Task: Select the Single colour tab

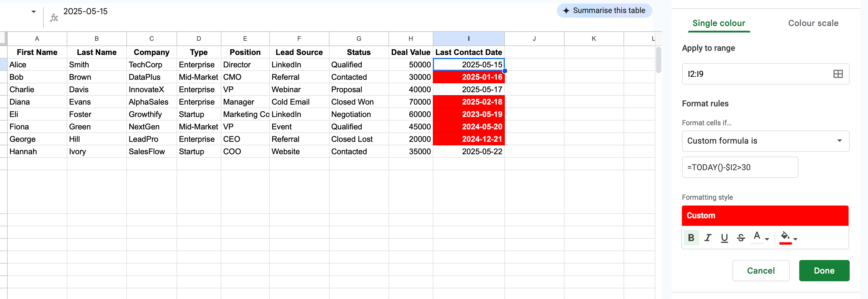Action: [718, 23]
